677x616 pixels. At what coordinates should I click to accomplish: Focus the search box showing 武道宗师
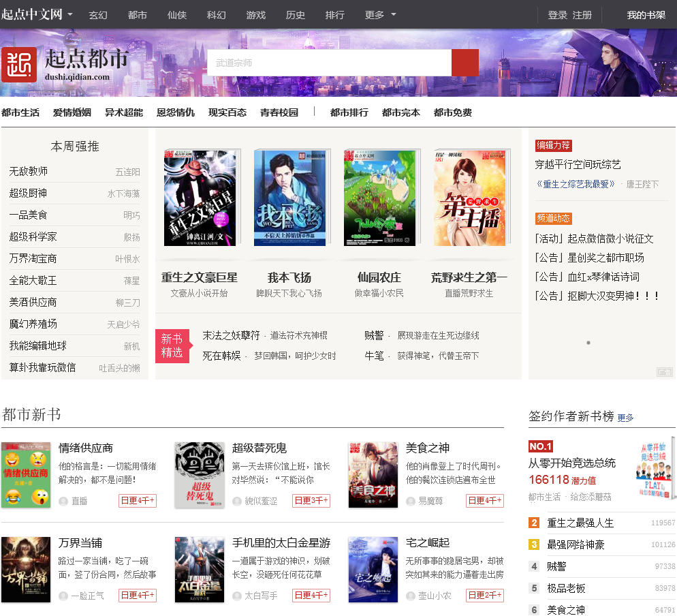tap(330, 63)
